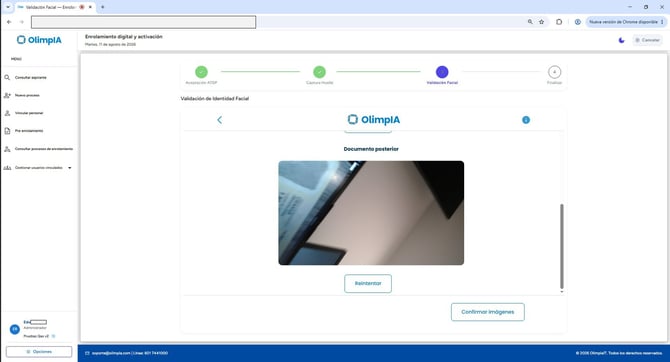670x362 pixels.
Task: Expand Gestionar usuarios vinculados dropdown arrow
Action: coord(70,168)
